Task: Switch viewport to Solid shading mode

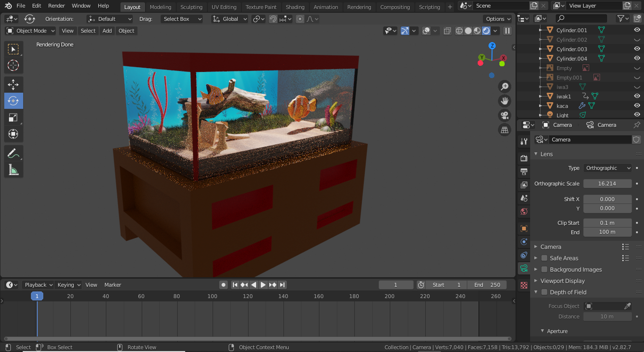Action: click(x=468, y=30)
